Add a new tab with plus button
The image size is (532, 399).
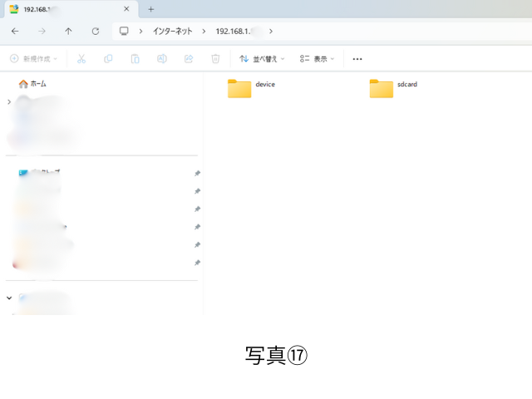[150, 9]
